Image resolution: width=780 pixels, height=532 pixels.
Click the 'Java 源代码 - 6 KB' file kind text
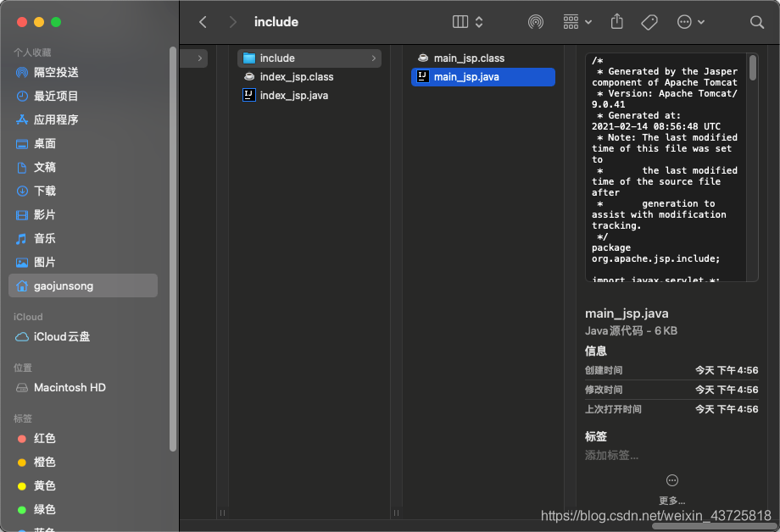click(632, 331)
